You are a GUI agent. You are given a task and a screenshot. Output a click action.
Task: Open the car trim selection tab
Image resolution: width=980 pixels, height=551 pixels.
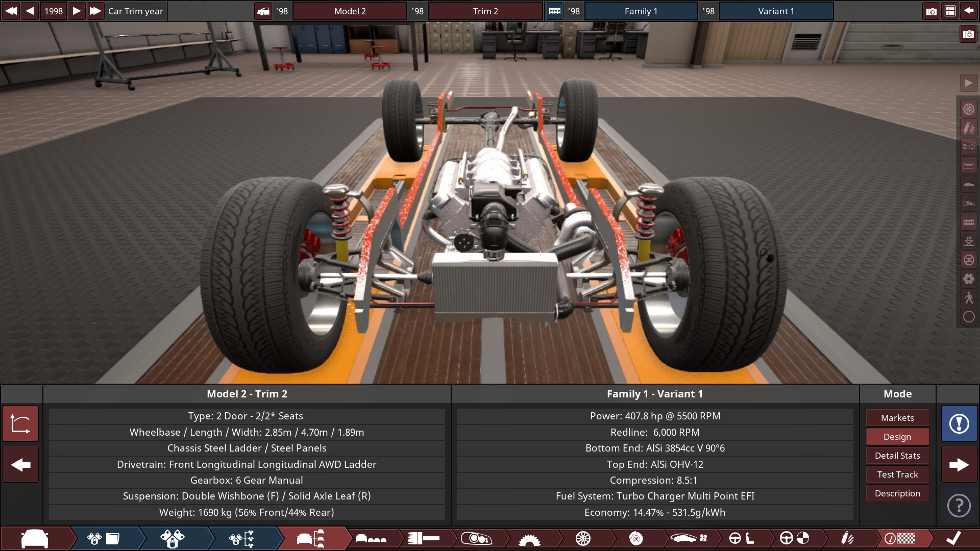pos(310,538)
